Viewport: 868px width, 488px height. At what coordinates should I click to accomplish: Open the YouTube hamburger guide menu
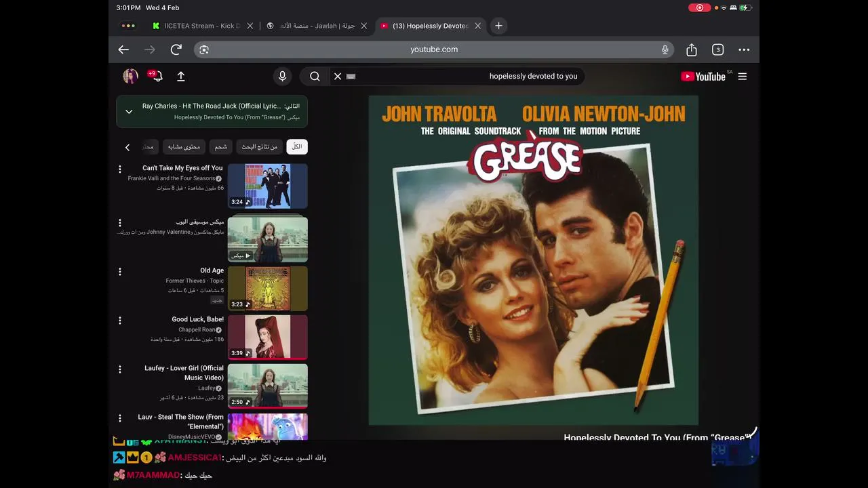743,77
